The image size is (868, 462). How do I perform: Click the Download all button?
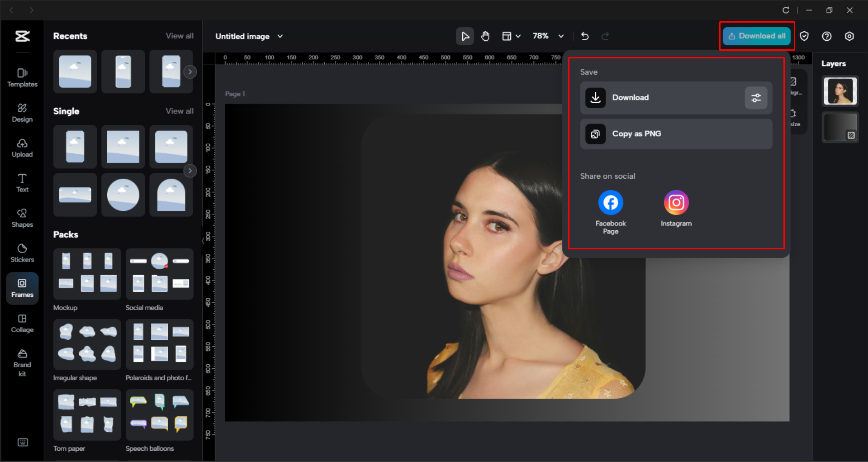tap(756, 36)
